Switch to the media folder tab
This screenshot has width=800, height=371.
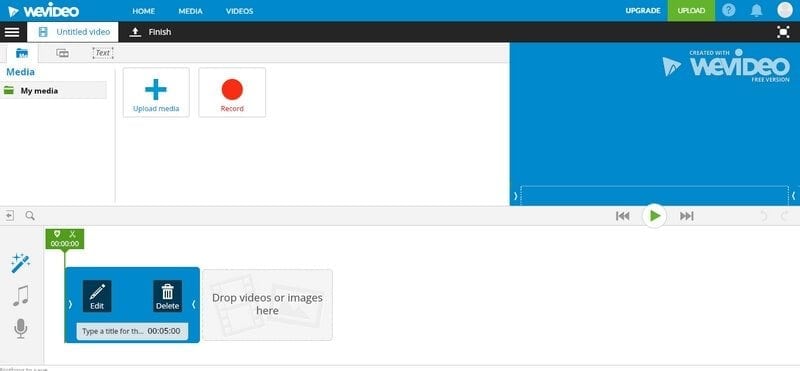22,53
